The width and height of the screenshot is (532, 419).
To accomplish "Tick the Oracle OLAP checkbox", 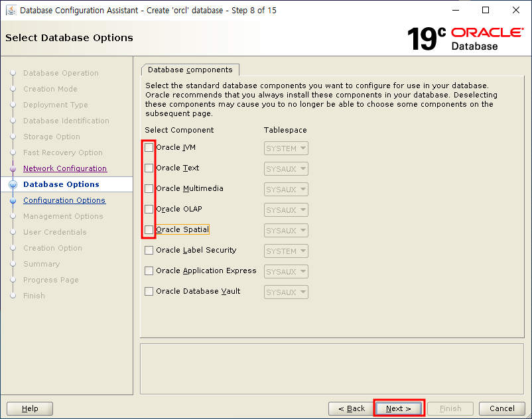I will coord(149,209).
